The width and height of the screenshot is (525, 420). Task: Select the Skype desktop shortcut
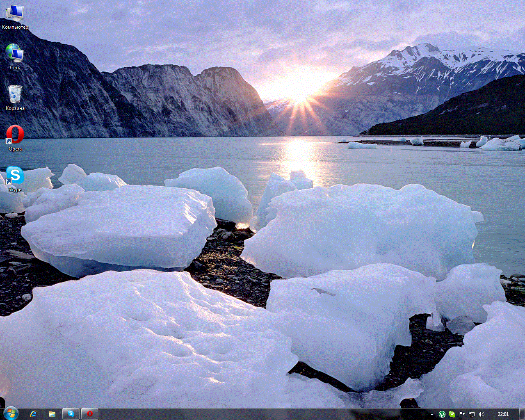[15, 176]
